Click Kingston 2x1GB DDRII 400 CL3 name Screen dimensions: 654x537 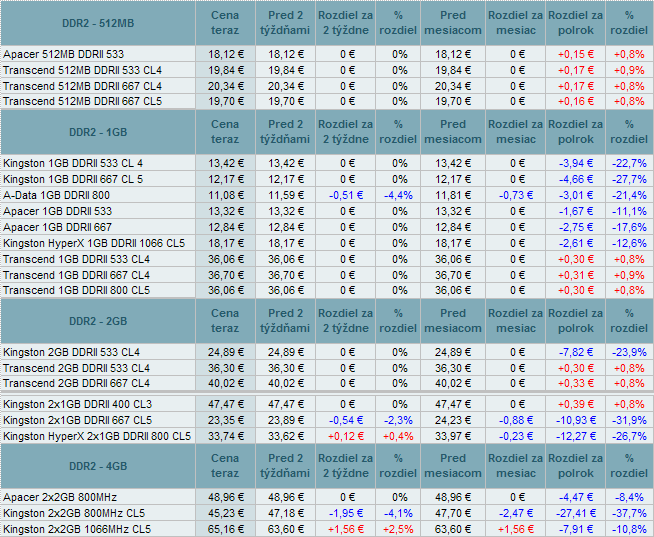coord(78,404)
